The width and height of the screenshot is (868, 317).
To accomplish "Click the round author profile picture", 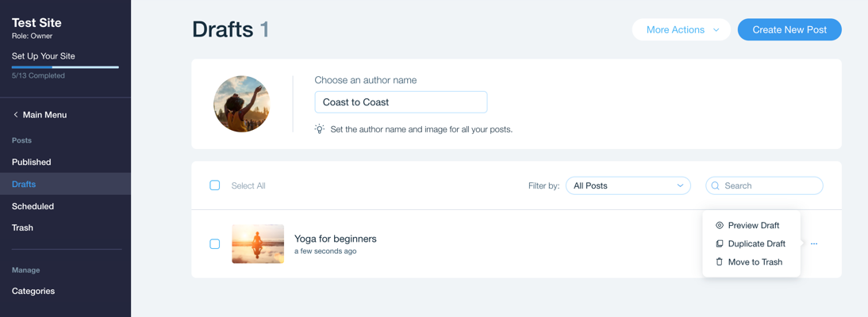I will click(242, 104).
